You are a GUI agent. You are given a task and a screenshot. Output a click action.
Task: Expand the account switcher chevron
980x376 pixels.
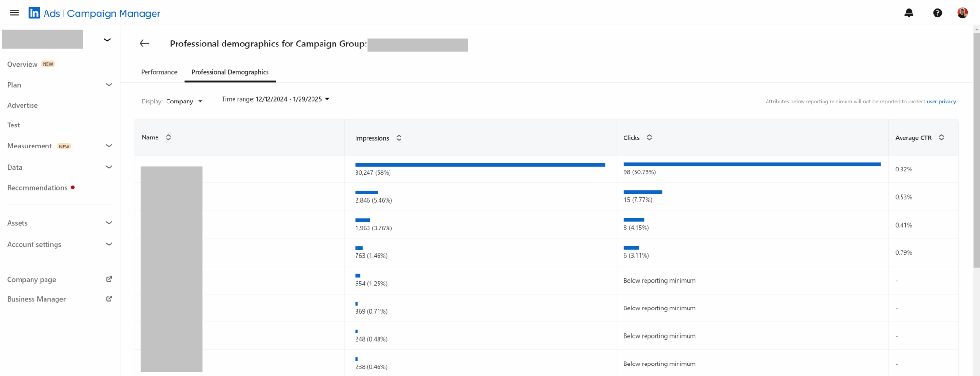[x=107, y=40]
